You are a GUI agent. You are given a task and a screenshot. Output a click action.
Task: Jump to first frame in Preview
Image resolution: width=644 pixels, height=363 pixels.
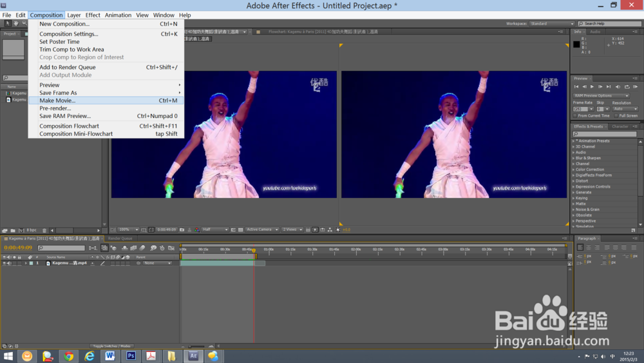click(x=576, y=87)
